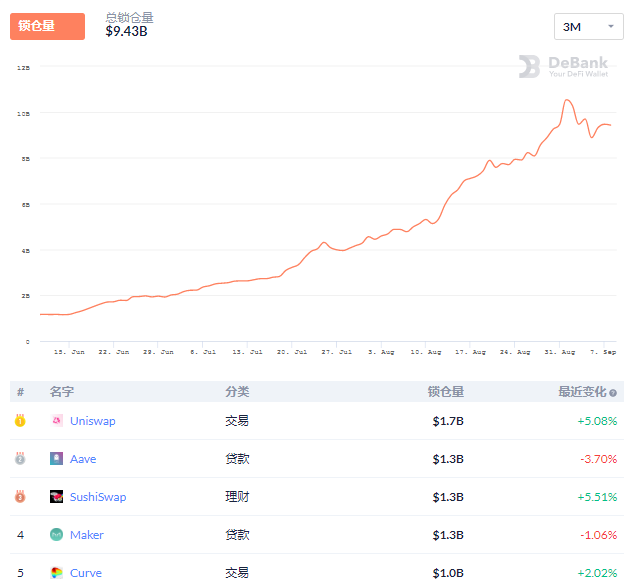
Task: Click the Aave logo icon
Action: click(x=56, y=459)
